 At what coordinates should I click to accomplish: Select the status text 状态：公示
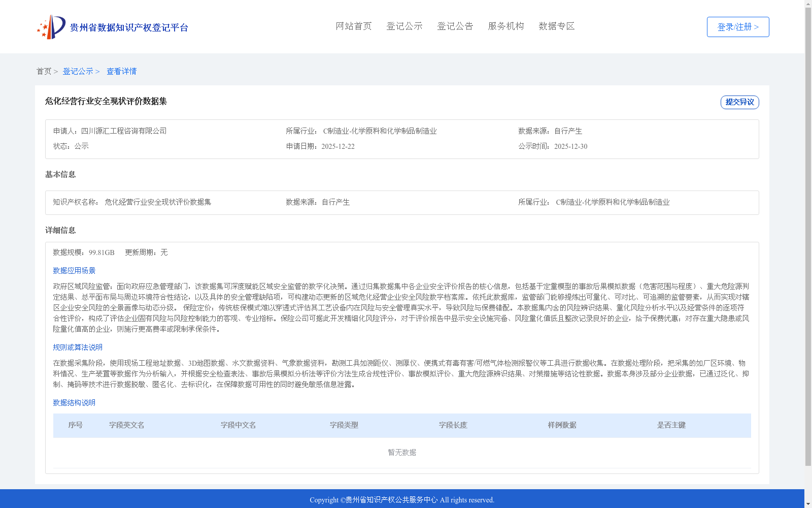[71, 146]
